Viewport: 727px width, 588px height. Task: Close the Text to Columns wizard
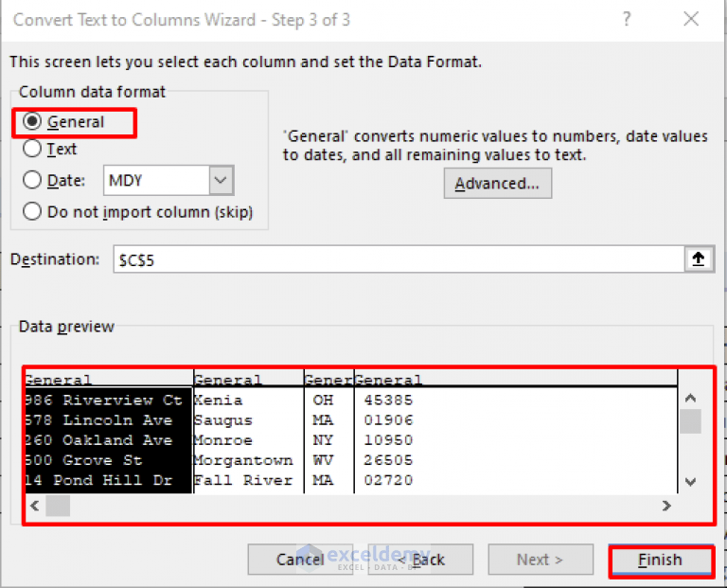pos(691,20)
